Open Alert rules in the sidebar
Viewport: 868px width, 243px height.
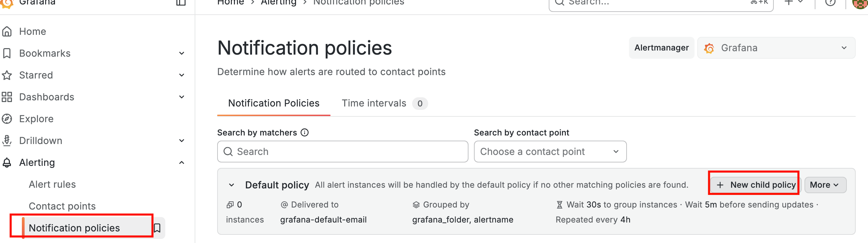click(x=52, y=184)
